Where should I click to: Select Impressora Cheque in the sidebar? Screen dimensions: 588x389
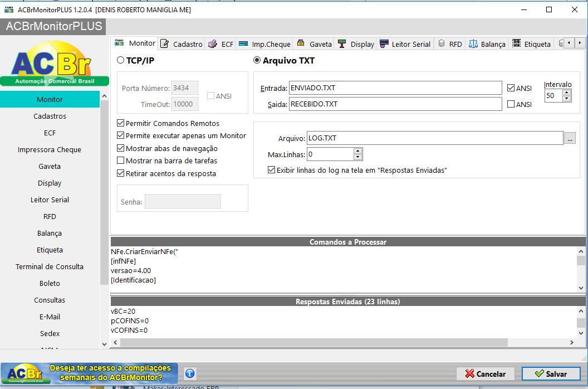pos(50,149)
